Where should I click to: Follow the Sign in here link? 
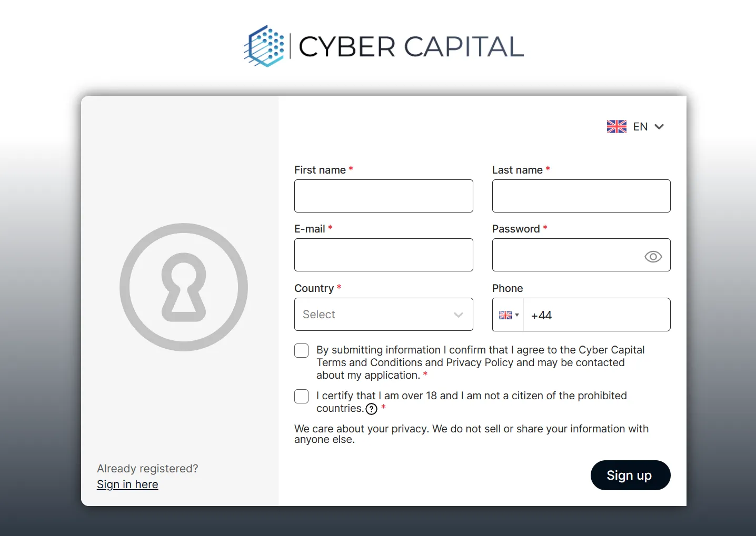point(127,484)
